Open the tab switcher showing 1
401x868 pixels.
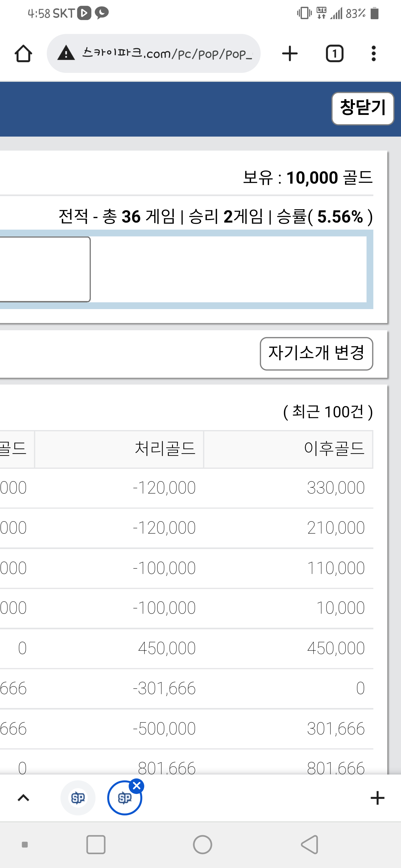pyautogui.click(x=334, y=54)
